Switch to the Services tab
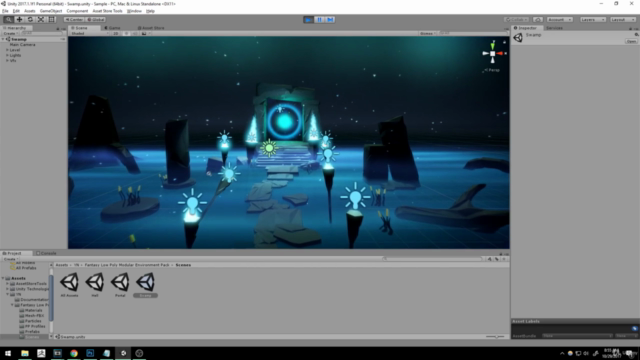The height and width of the screenshot is (360, 640). coord(554,28)
